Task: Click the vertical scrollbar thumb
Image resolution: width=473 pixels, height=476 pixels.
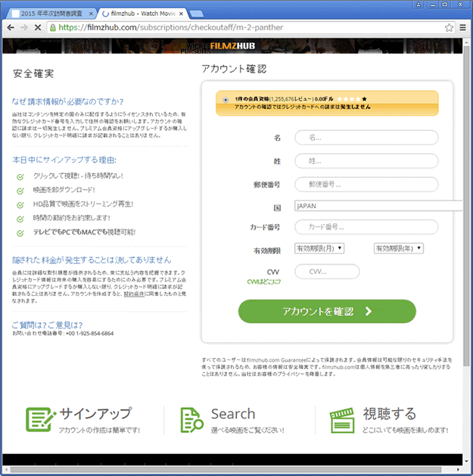Action: (x=467, y=206)
